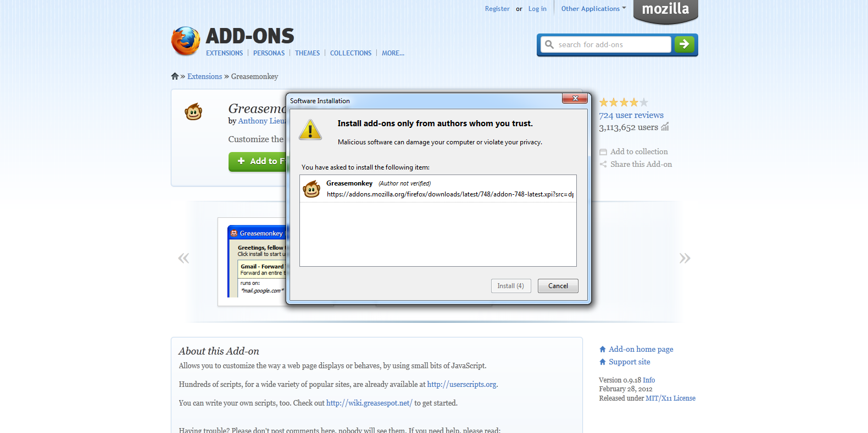Image resolution: width=868 pixels, height=433 pixels.
Task: Go to home via breadcrumb house icon
Action: (x=175, y=76)
